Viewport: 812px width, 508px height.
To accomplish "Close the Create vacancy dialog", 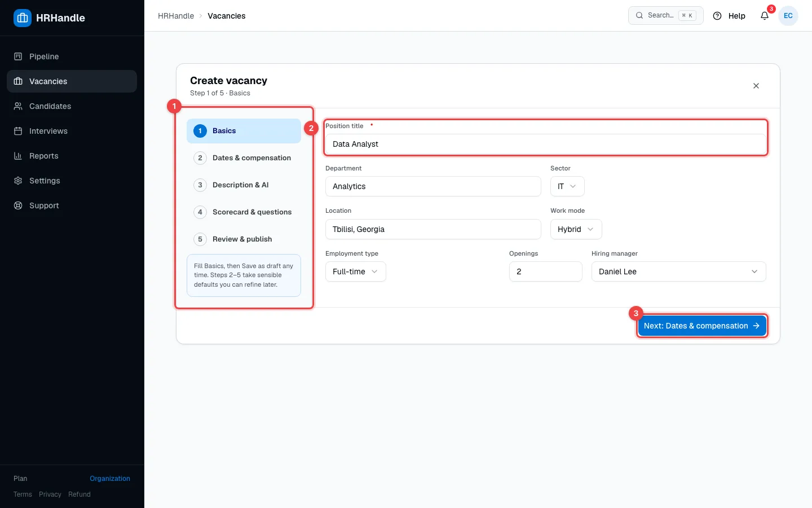I will coord(756,86).
